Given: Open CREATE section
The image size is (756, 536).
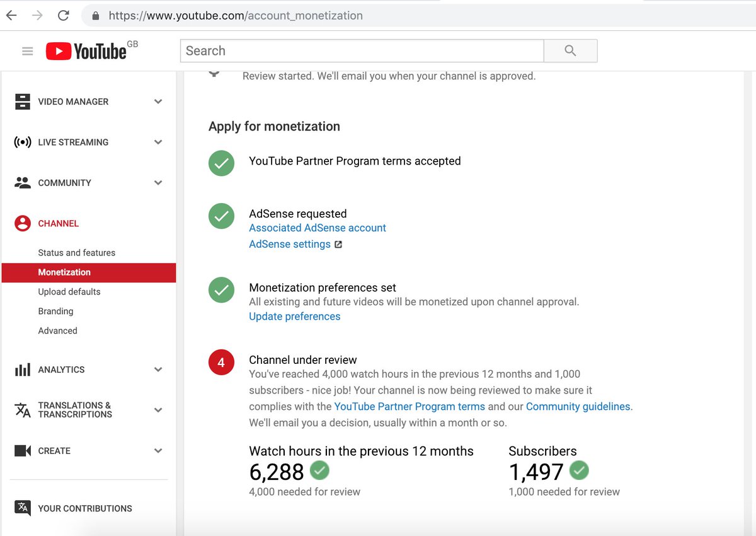Looking at the screenshot, I should tap(54, 451).
